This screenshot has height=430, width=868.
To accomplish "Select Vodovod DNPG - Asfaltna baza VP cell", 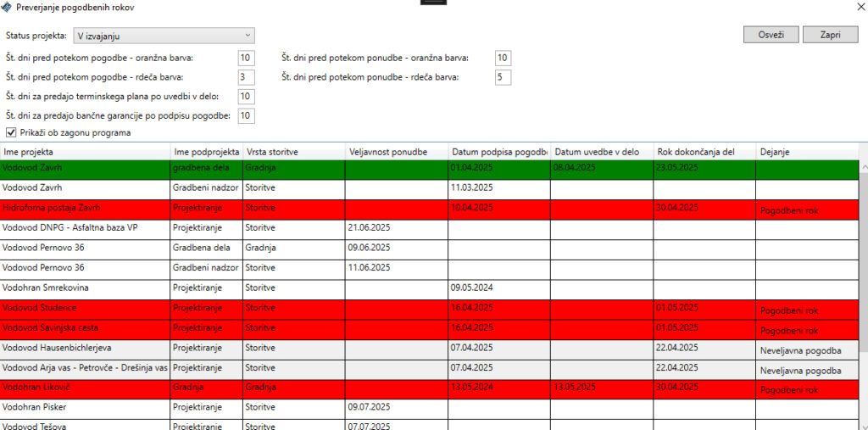I will (x=86, y=229).
